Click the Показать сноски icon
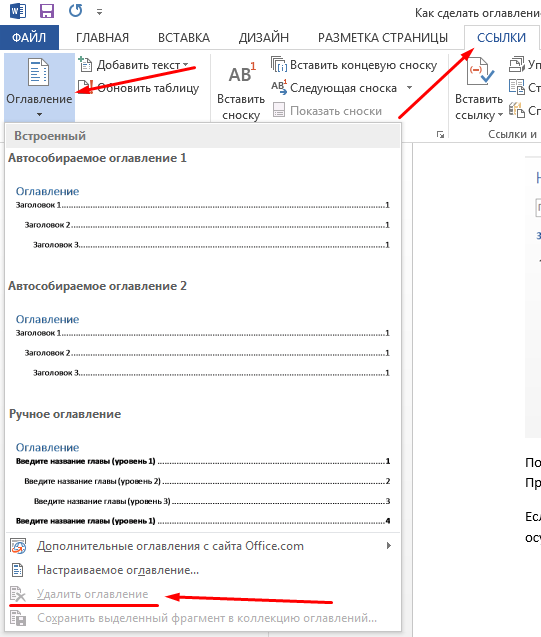Screen dimensions: 541x637 point(279,110)
